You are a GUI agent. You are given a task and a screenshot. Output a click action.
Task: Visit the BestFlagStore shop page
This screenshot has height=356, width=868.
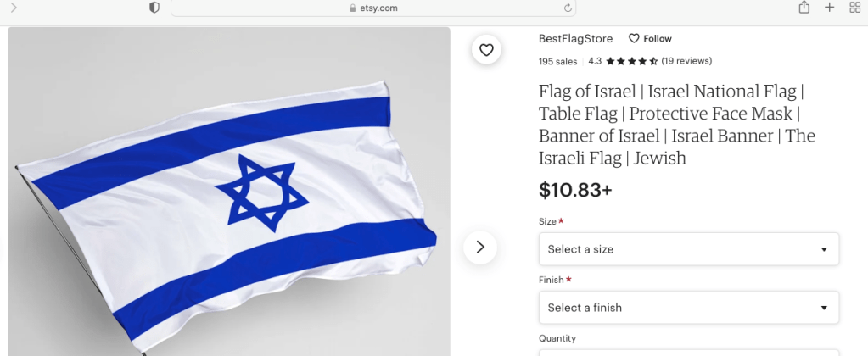(x=575, y=39)
